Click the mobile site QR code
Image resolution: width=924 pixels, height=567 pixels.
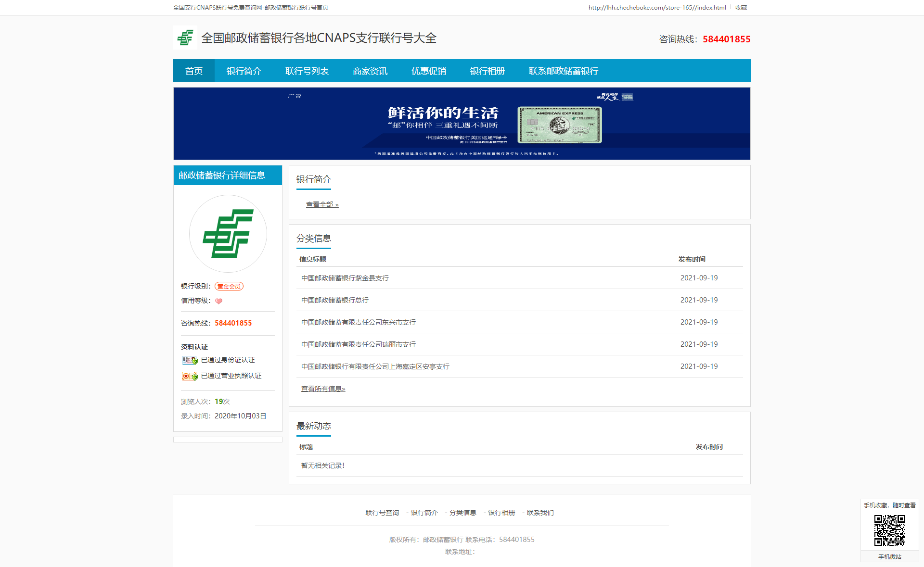(x=889, y=530)
